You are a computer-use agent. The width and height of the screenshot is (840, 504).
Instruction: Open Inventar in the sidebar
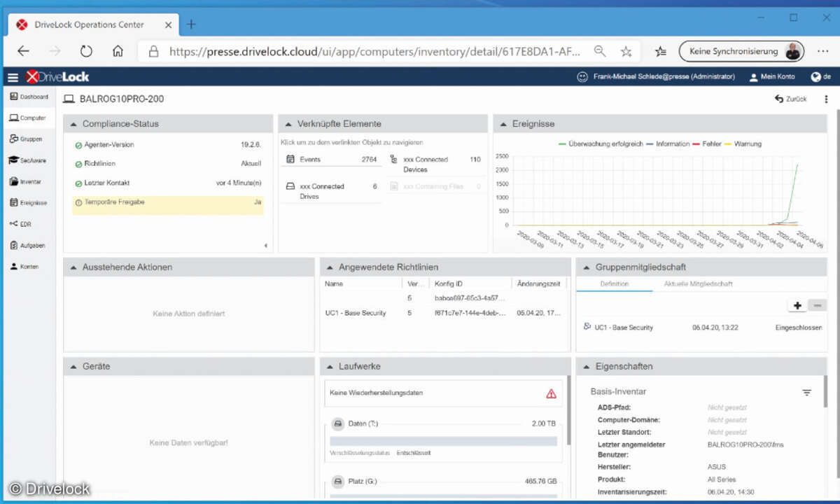28,182
